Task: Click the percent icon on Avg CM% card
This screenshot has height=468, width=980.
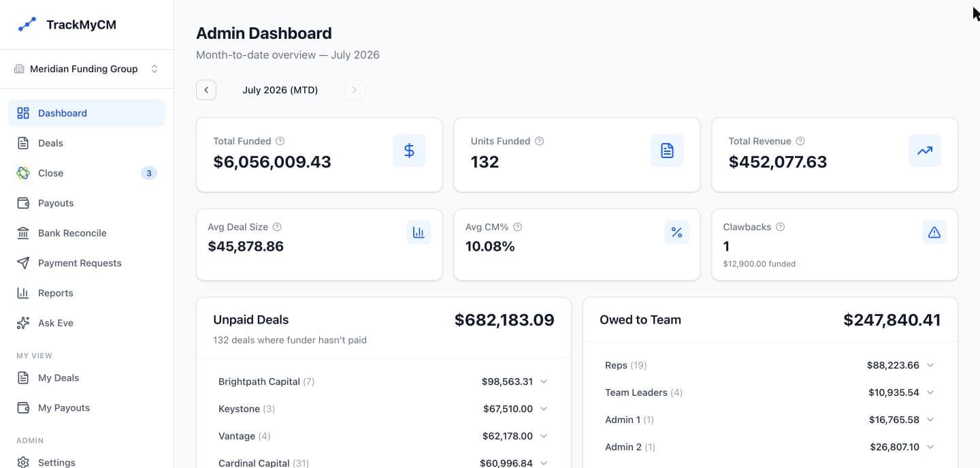Action: pyautogui.click(x=676, y=232)
